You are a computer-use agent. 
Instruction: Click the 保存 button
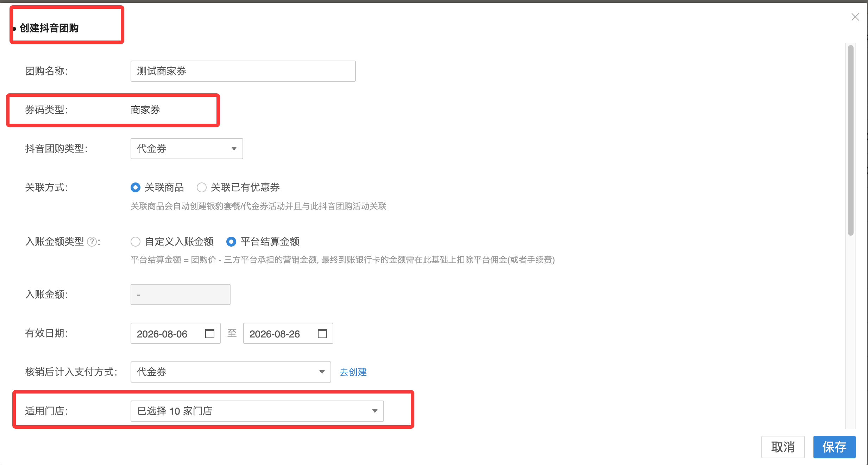pos(834,447)
